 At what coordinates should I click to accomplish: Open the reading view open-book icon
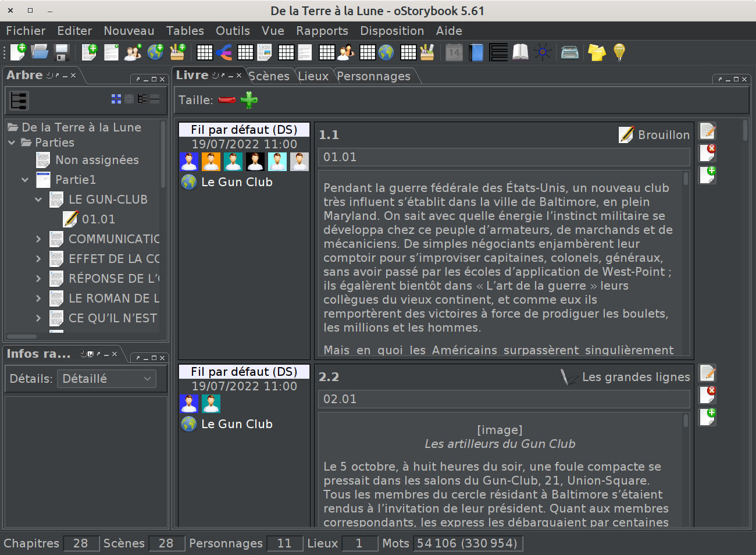520,52
